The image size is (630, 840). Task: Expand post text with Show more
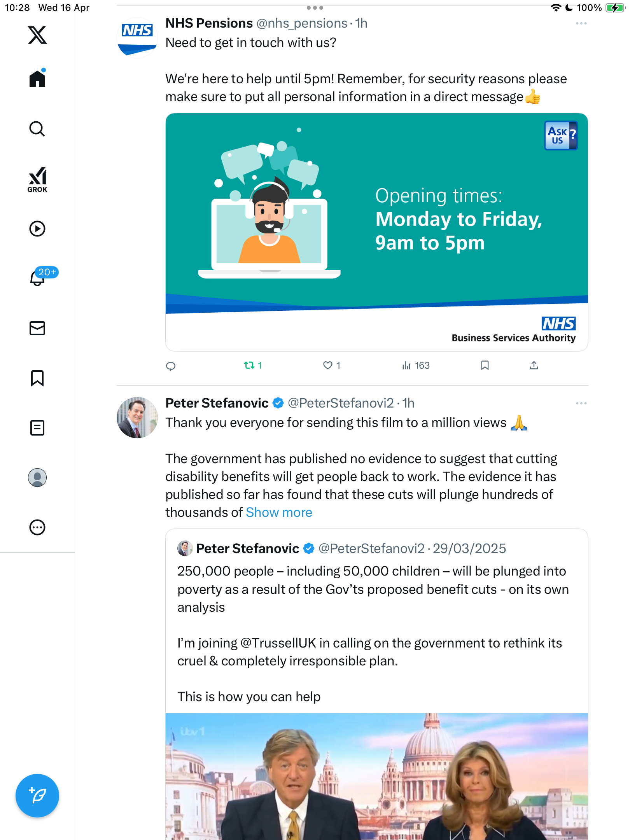[x=279, y=512]
